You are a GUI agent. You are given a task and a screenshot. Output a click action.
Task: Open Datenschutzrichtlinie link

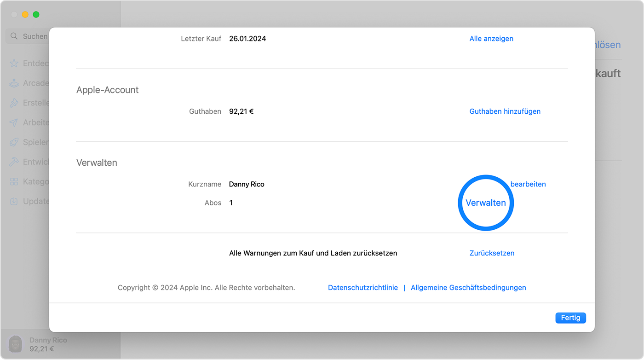pos(363,288)
